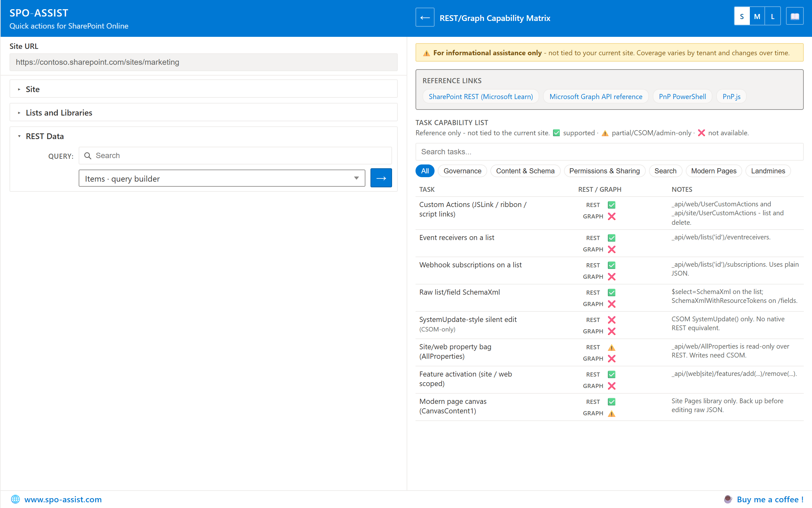This screenshot has width=812, height=508.
Task: Select 'Webhook subscriptions on a list' task text
Action: (x=470, y=265)
